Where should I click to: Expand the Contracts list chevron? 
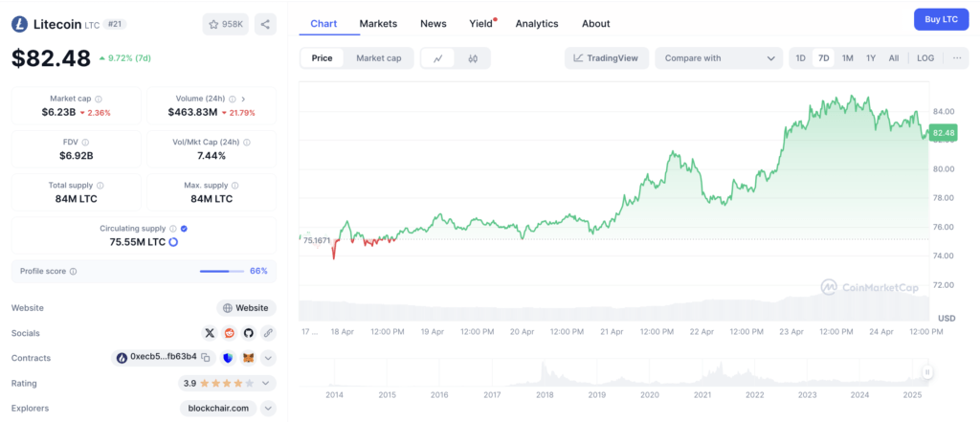coord(268,358)
